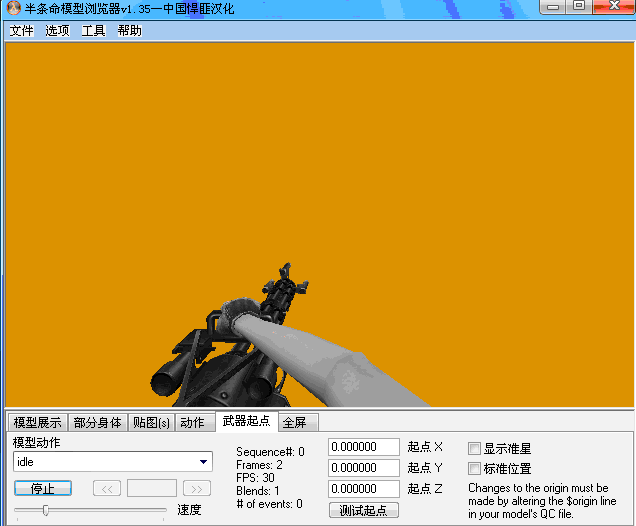The height and width of the screenshot is (526, 636).
Task: Click the 测试起点 button
Action: 363,510
